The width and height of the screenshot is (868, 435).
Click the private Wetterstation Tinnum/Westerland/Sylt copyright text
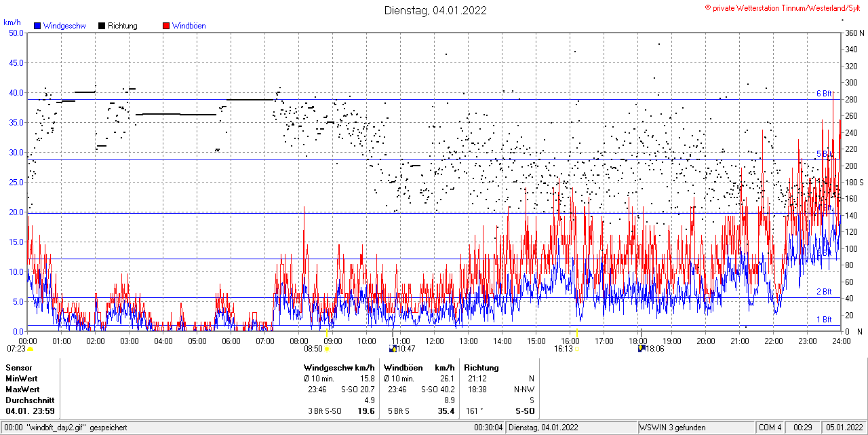(x=784, y=7)
